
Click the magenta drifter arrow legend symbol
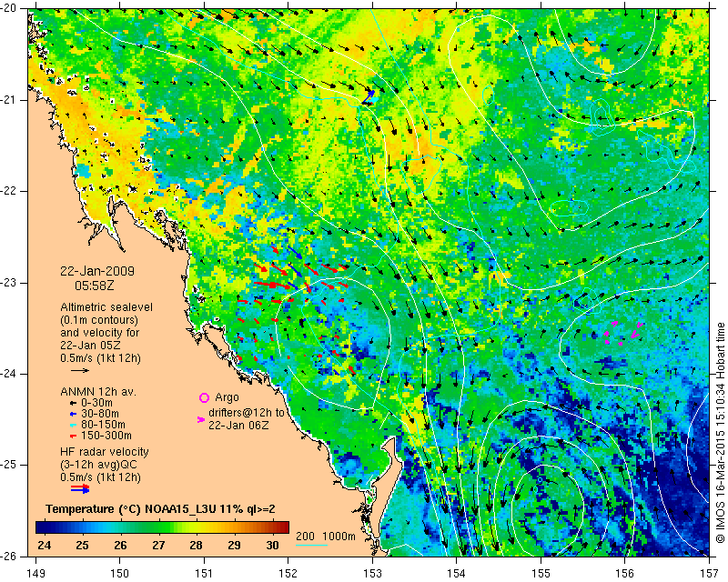click(201, 419)
